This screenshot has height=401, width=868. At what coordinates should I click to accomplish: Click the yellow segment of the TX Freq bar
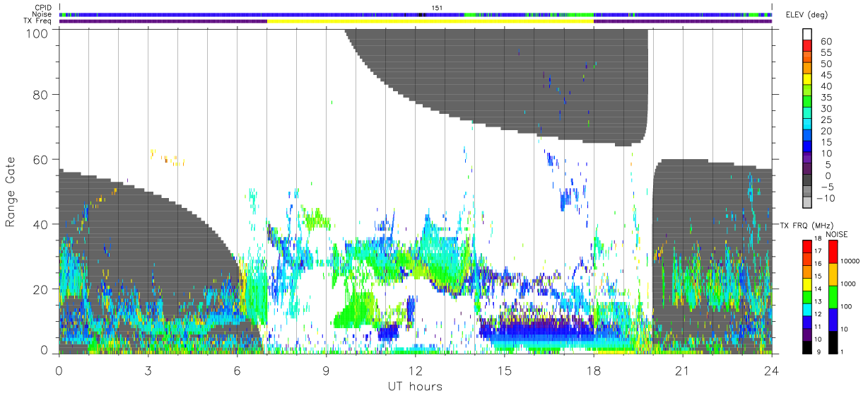click(430, 21)
